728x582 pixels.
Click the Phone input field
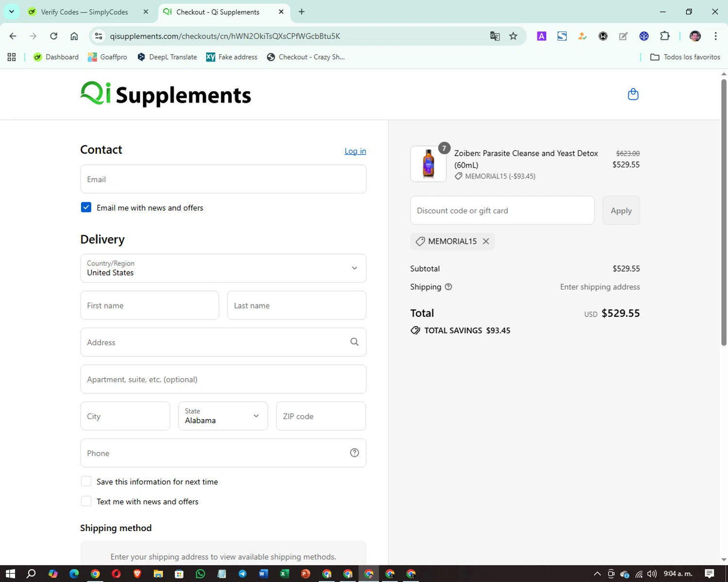223,453
